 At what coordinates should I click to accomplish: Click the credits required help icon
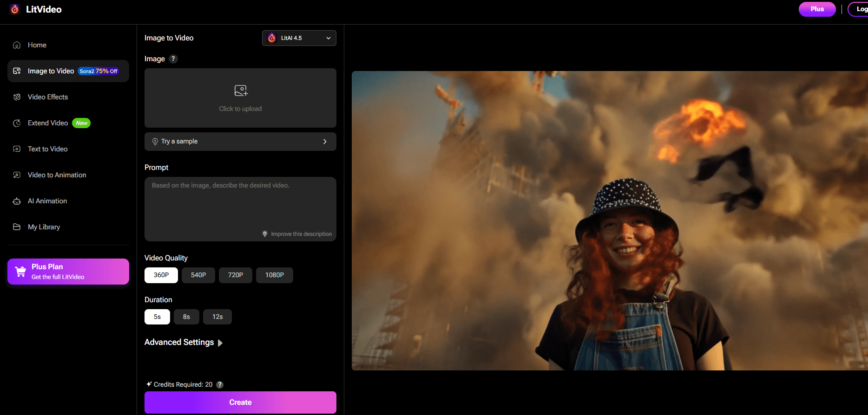220,385
